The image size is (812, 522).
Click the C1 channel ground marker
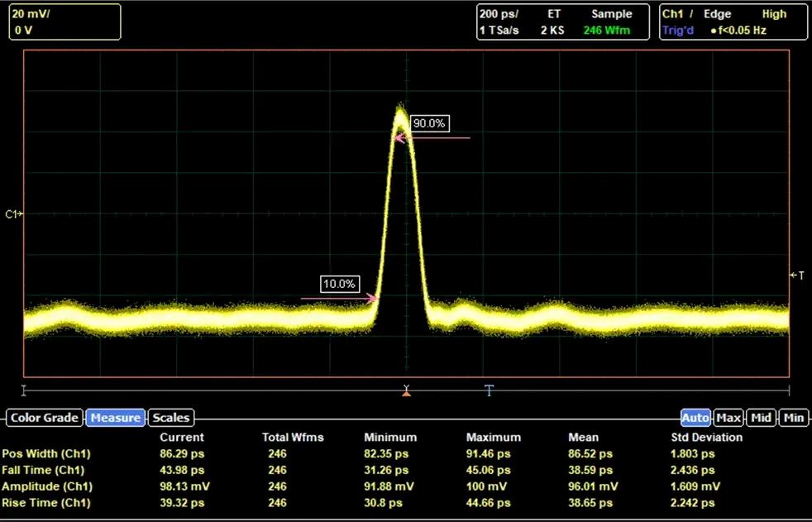click(x=14, y=214)
